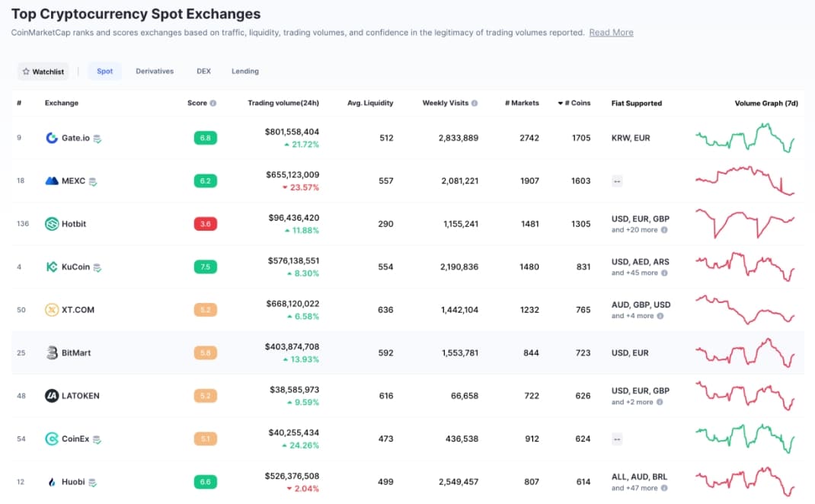Image resolution: width=815 pixels, height=504 pixels.
Task: Click Gate.io's volume $801,558,404
Action: coord(292,132)
